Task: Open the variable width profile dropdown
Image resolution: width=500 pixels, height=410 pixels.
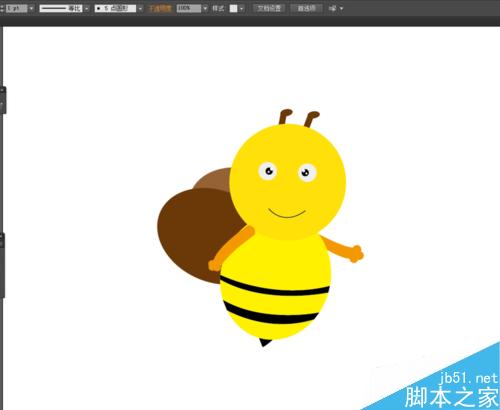Action: tap(87, 8)
